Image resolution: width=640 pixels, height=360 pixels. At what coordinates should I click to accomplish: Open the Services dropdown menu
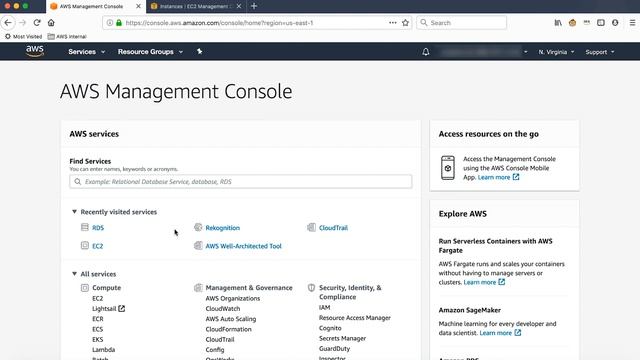[87, 52]
